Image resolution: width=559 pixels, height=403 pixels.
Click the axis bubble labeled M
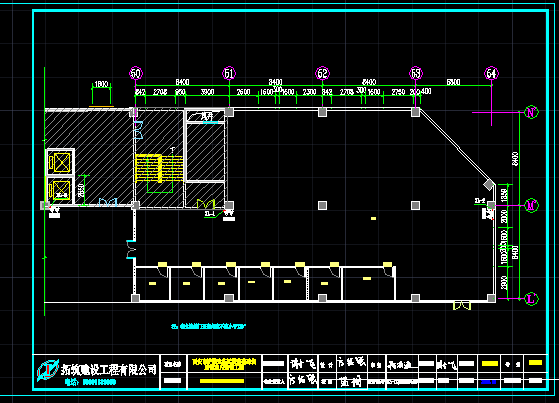point(531,206)
